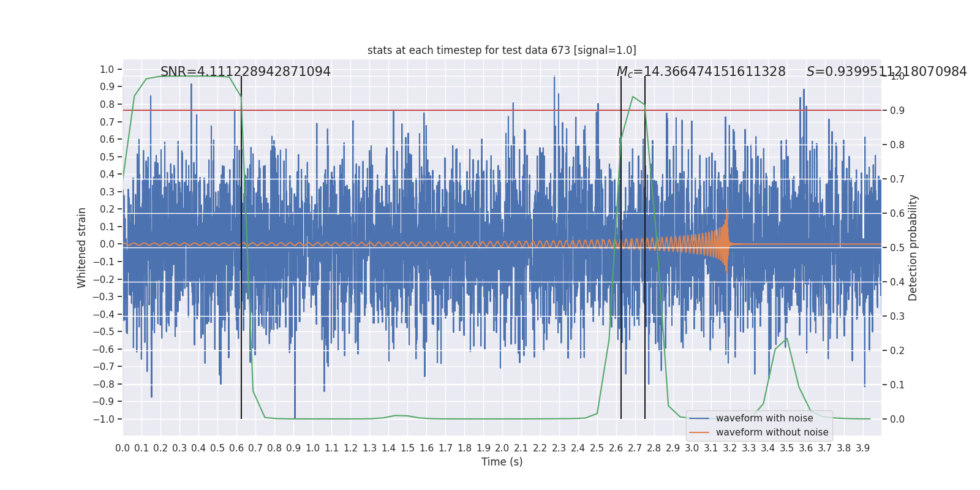Screen dimensions: 980x490
Task: Click x-axis tick label 1.0
Action: coord(312,448)
